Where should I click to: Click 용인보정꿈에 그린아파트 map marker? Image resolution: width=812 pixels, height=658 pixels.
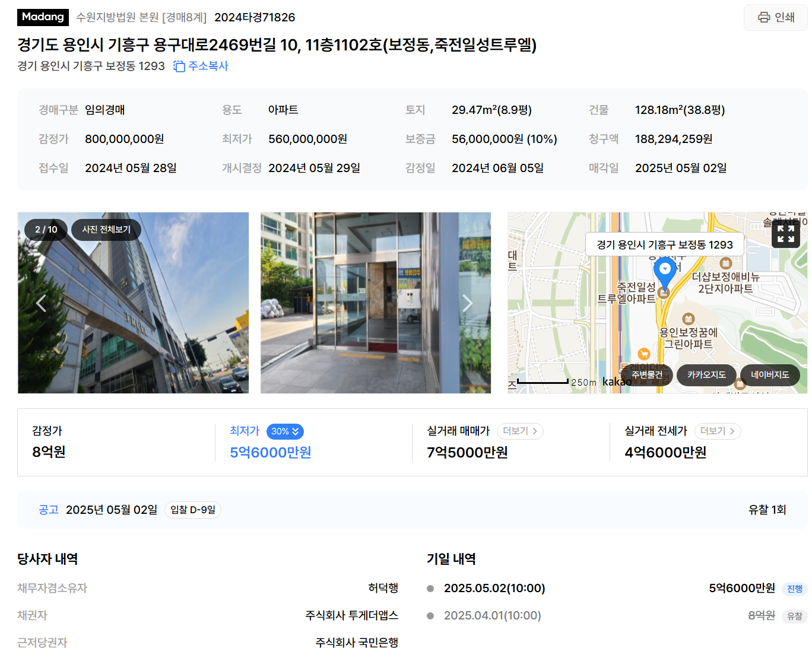tap(688, 319)
